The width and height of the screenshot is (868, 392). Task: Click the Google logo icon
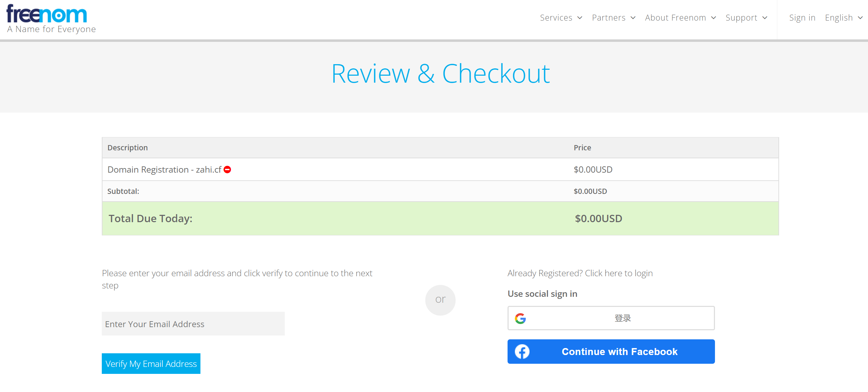520,318
